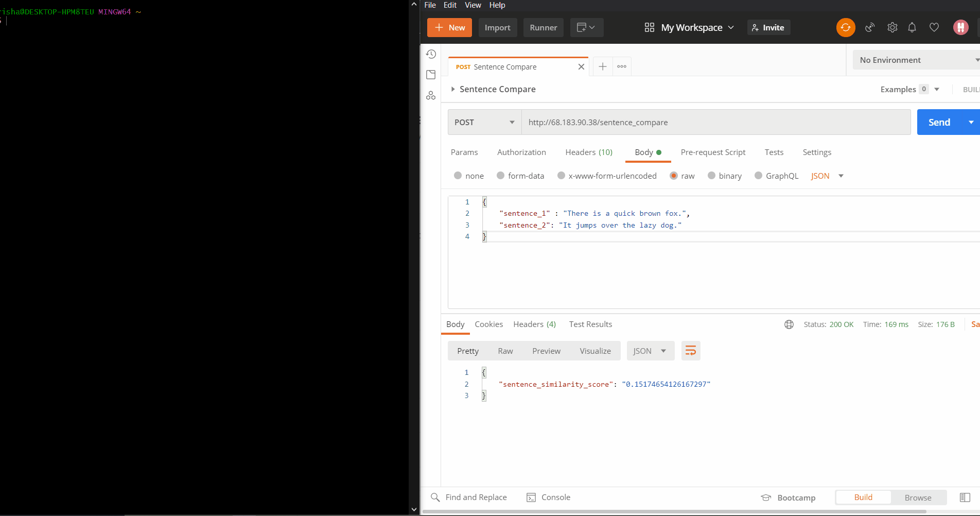Open the View menu
980x516 pixels.
coord(472,5)
